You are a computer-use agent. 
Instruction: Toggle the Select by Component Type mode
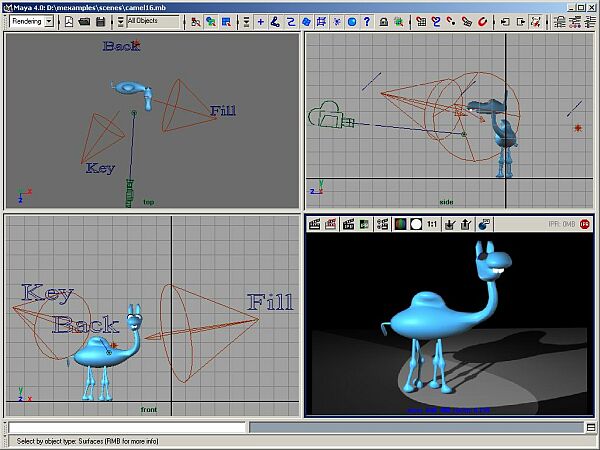(227, 21)
